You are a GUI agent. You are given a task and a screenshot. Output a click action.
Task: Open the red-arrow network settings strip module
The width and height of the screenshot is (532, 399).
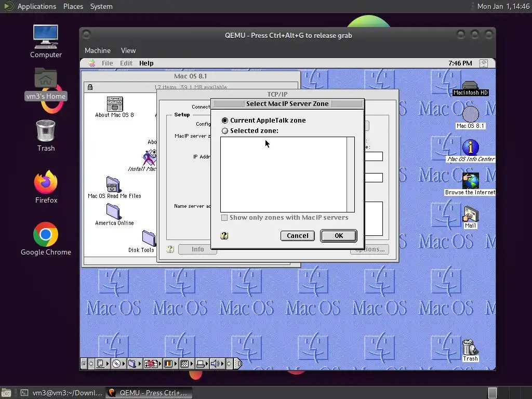pyautogui.click(x=152, y=364)
